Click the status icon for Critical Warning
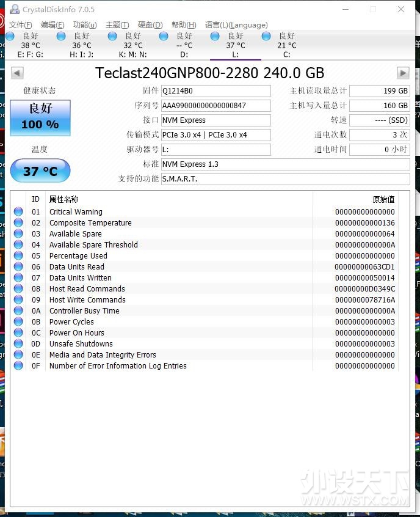Viewport: 420px width, 517px height. 18,211
